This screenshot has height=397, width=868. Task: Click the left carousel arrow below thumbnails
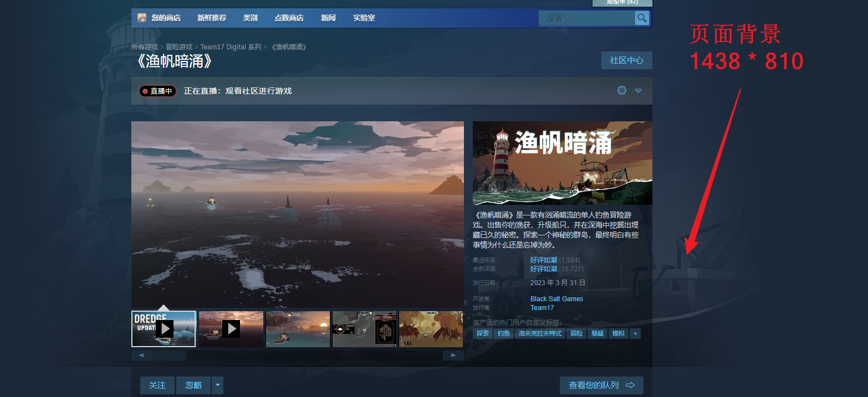point(141,355)
